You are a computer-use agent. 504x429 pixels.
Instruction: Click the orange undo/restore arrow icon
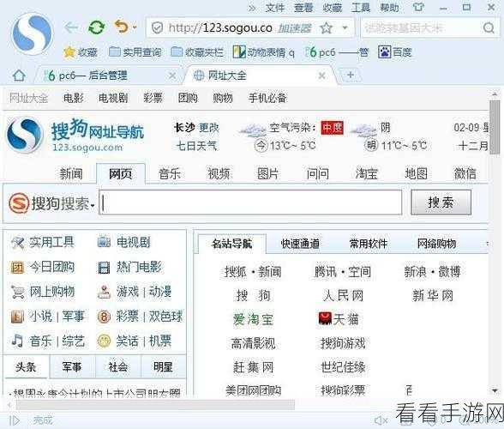122,27
